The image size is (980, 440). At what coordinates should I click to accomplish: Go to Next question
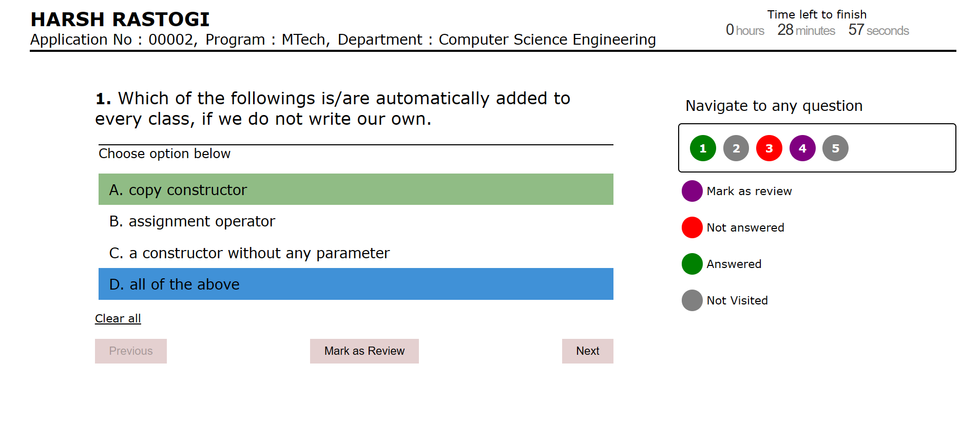coord(587,351)
